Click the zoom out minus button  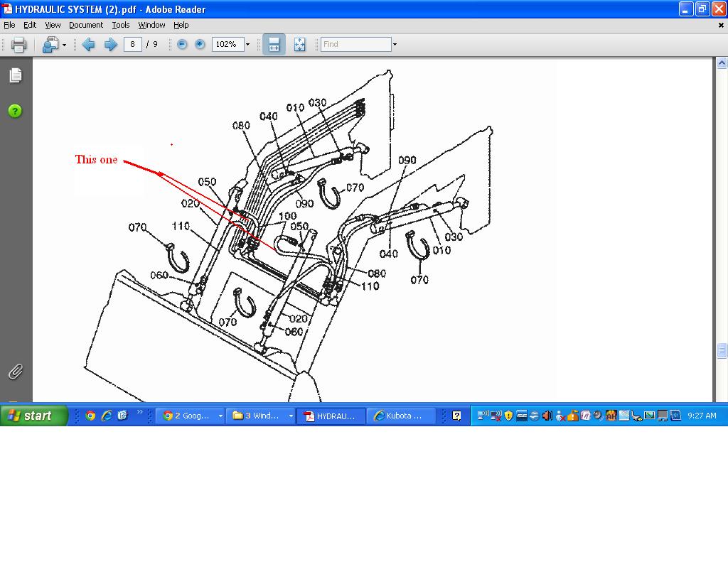click(x=182, y=44)
